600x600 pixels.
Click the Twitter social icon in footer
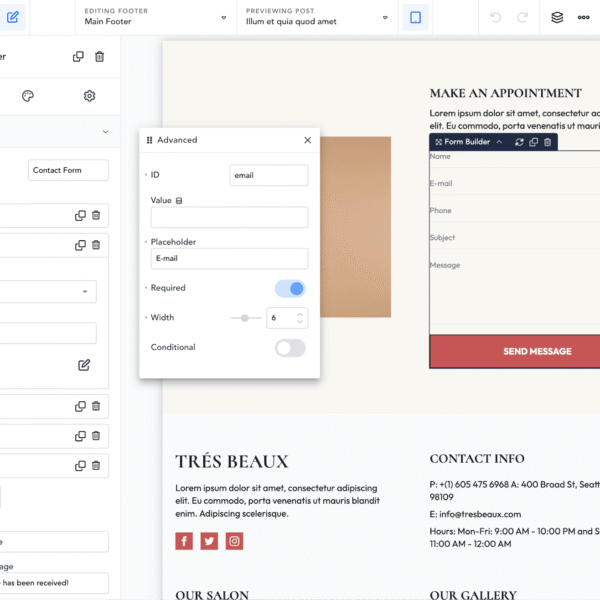pos(209,541)
